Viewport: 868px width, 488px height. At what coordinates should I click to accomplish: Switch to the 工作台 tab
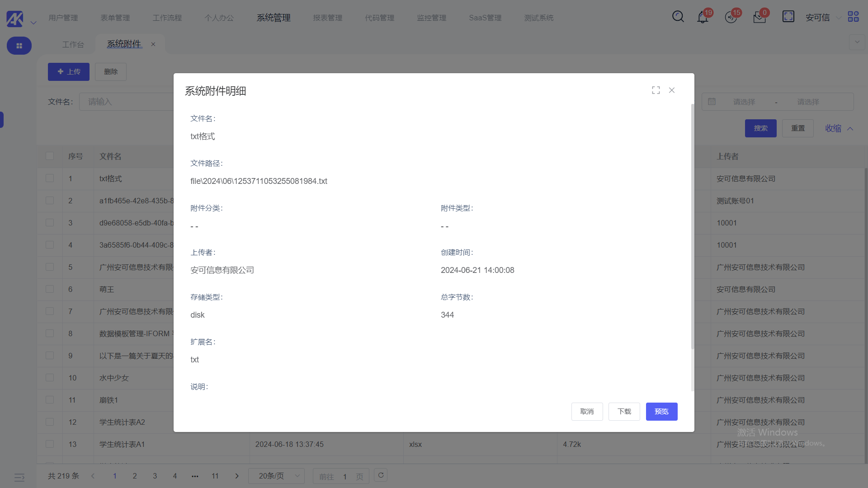[x=73, y=44]
